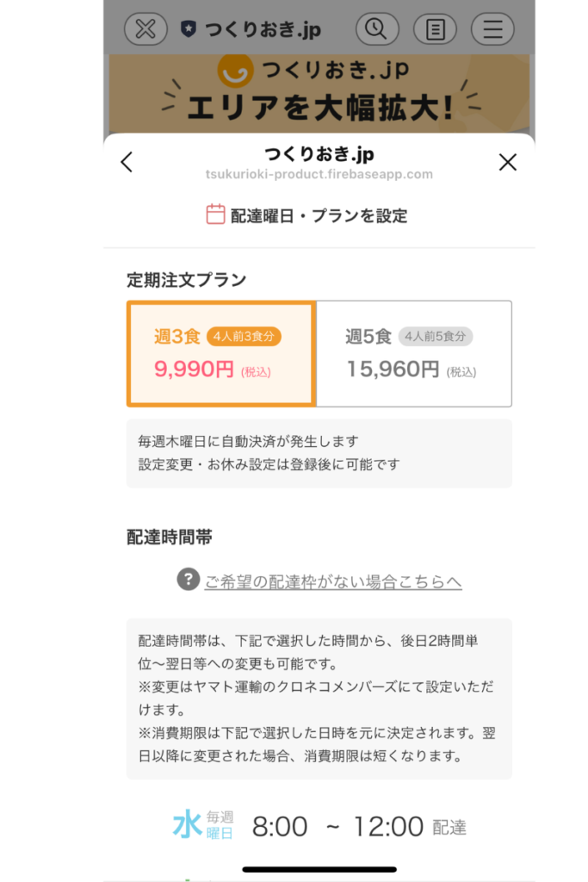Go back with the left chevron arrow
This screenshot has width=588, height=882.
pyautogui.click(x=127, y=162)
